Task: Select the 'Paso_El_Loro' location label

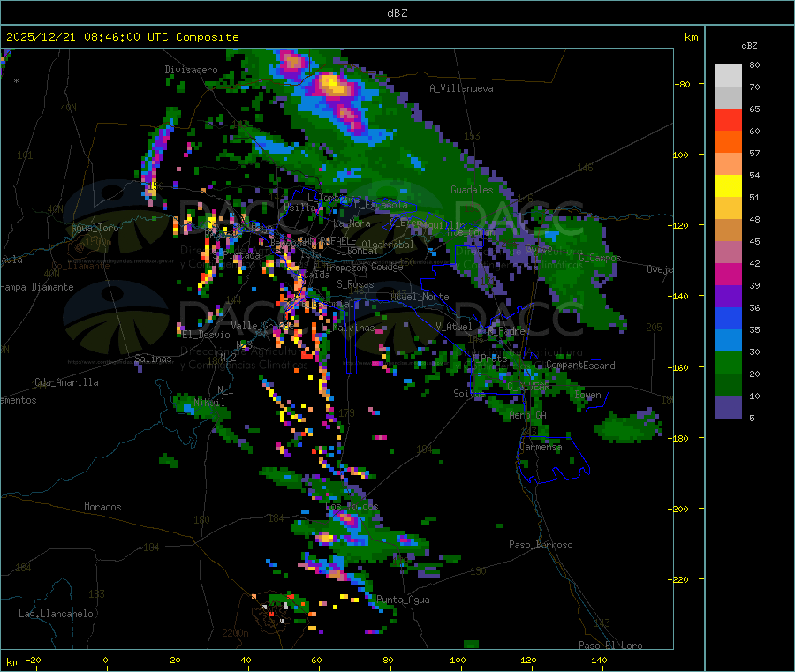Action: pos(610,646)
